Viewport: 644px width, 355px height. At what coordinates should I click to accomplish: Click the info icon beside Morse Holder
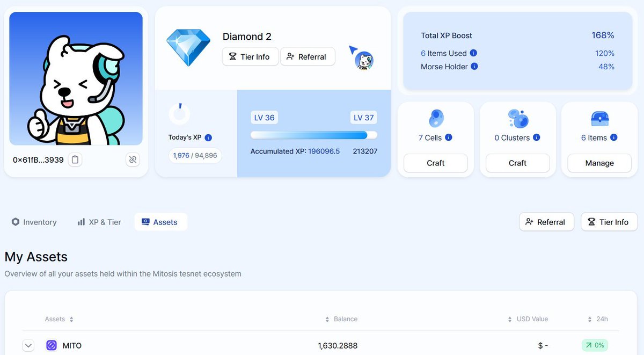pyautogui.click(x=474, y=67)
